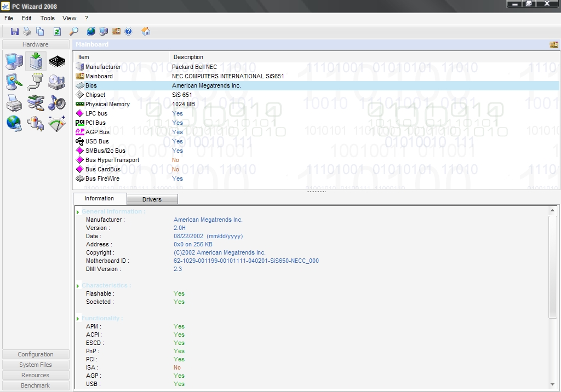Select the Physical Memory row

point(317,104)
